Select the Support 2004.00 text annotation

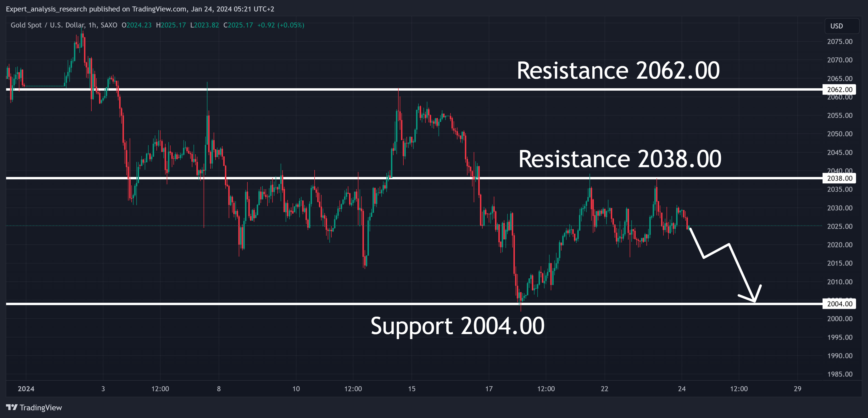[457, 326]
